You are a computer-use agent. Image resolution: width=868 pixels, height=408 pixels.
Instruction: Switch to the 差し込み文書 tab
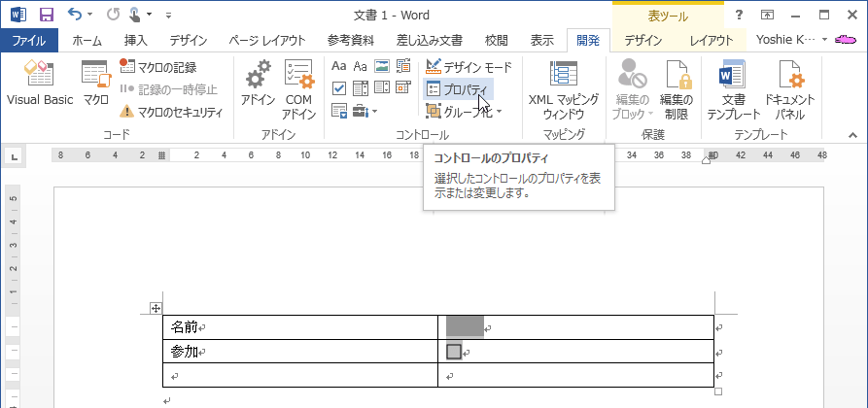[430, 40]
